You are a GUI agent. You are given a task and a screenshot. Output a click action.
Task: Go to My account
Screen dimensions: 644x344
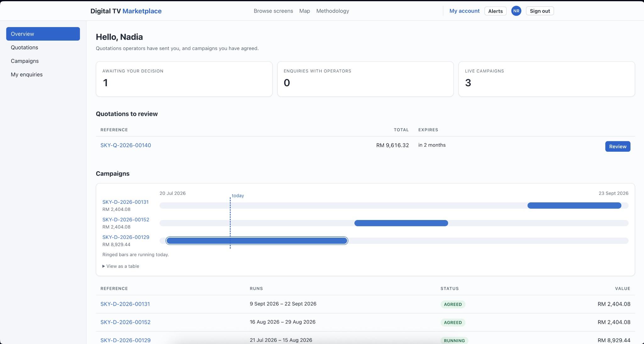[464, 11]
